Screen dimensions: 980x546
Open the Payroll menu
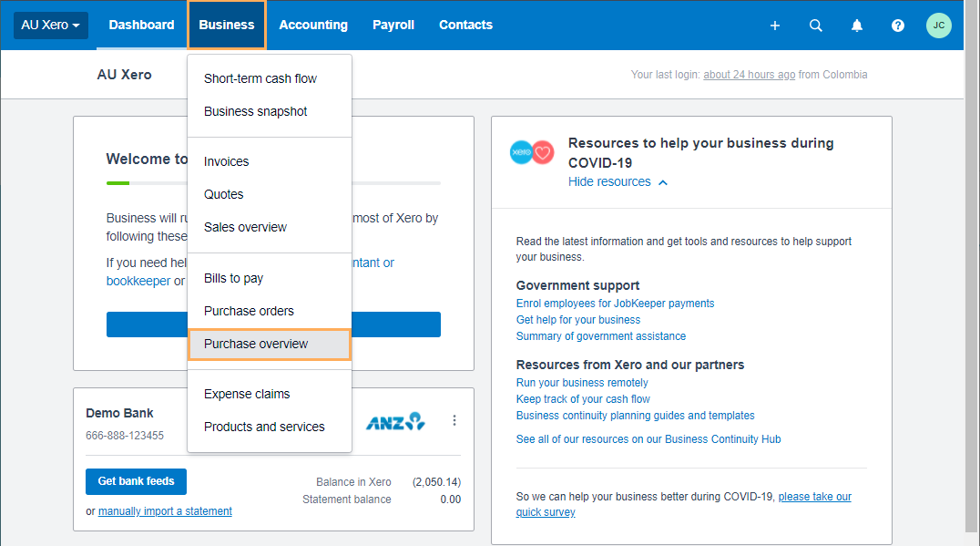393,25
